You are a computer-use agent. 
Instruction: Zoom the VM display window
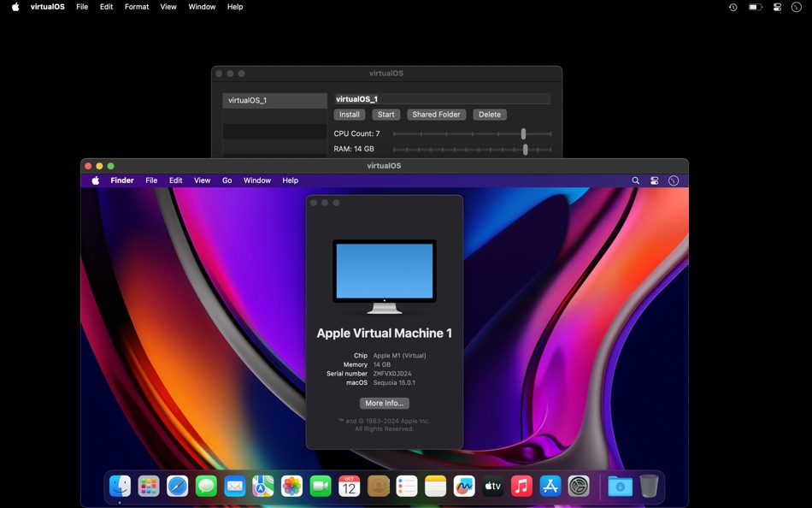click(x=111, y=166)
